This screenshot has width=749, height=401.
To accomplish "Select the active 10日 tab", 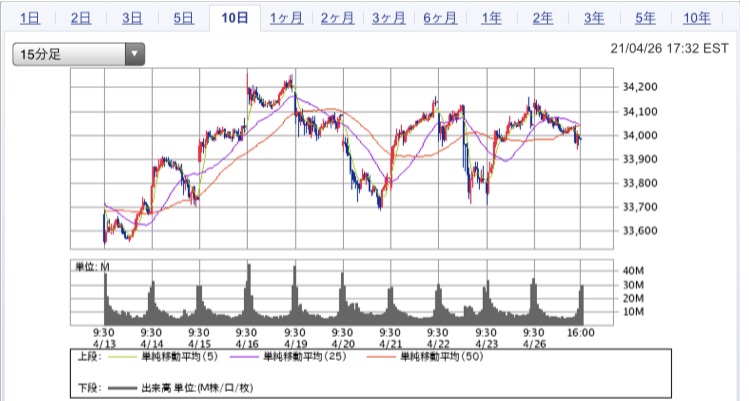I will 235,18.
